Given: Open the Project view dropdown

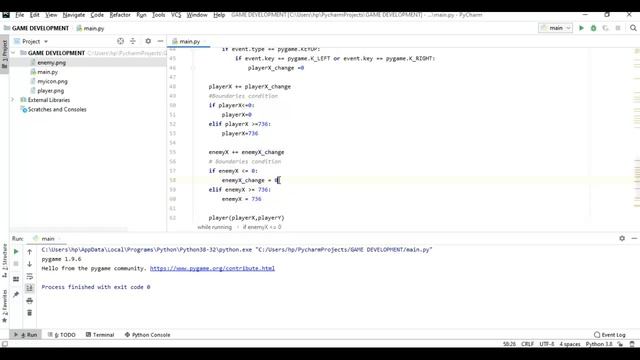Looking at the screenshot, I should point(31,41).
